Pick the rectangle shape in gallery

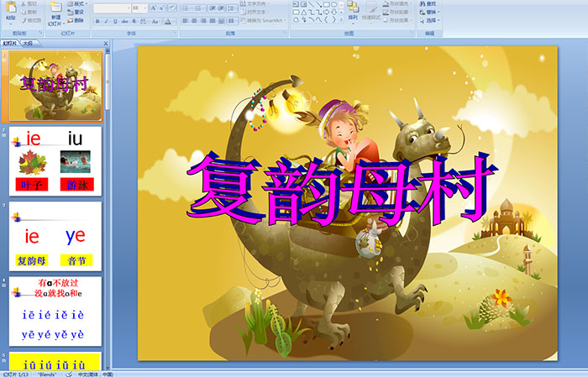pos(326,4)
